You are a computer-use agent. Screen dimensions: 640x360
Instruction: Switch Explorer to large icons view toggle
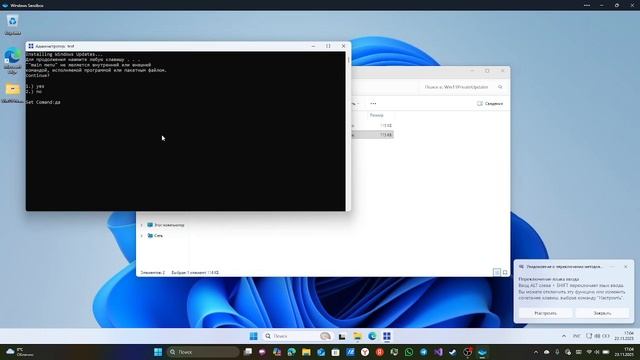point(505,272)
